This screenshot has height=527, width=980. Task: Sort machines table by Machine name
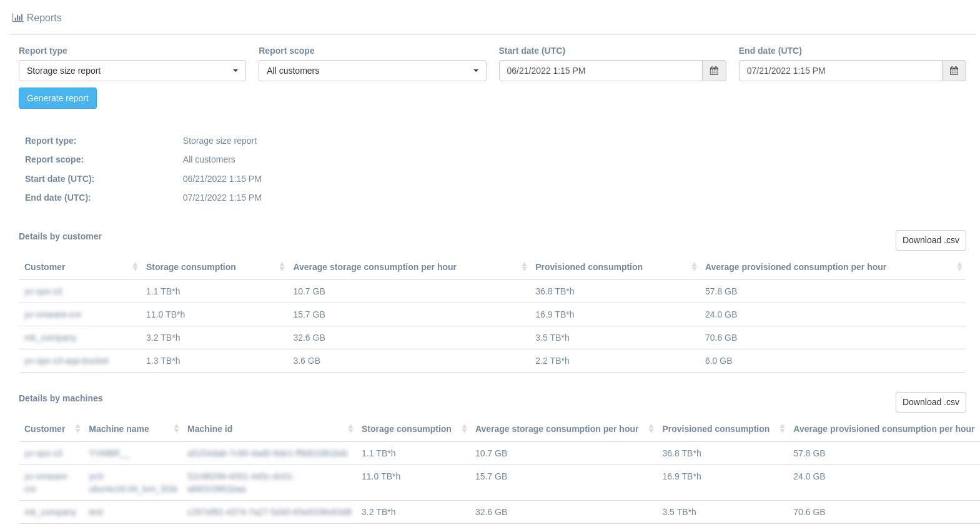pos(119,429)
